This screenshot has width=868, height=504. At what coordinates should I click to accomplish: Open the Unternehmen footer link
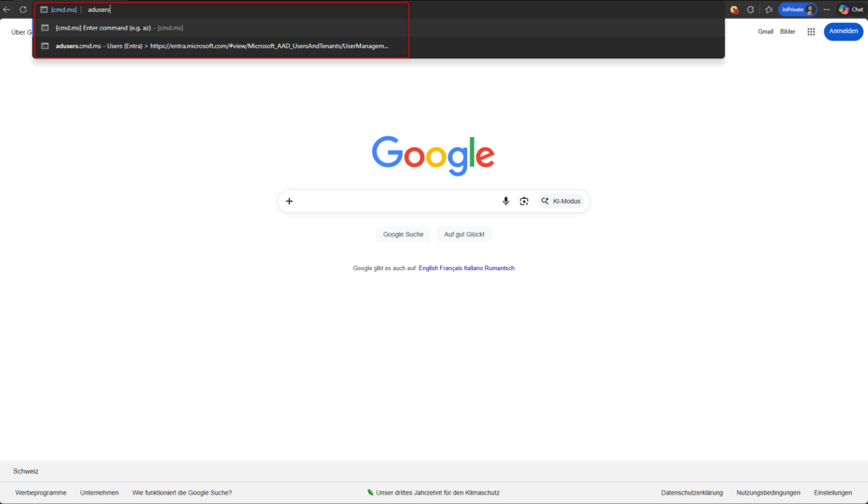[x=99, y=492]
